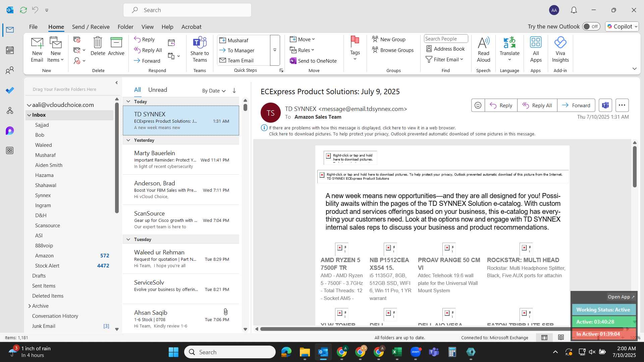Open File Explorer from the taskbar

pyautogui.click(x=305, y=352)
